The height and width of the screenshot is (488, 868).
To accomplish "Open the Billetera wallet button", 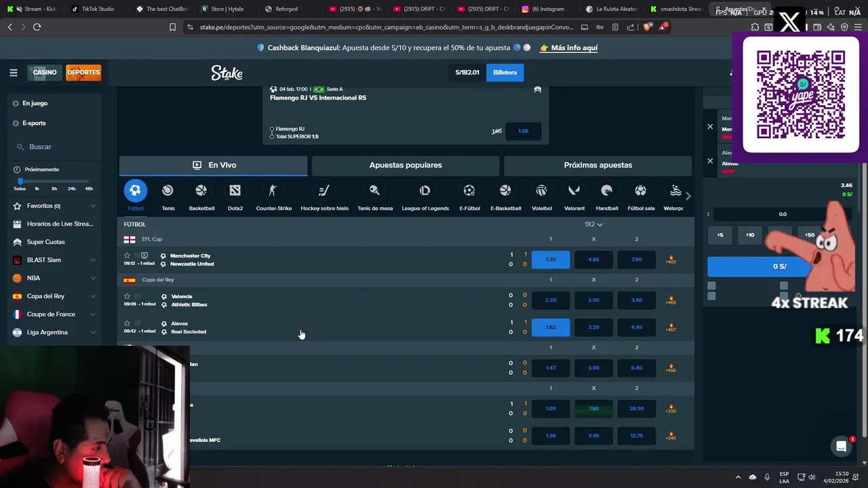I will 505,73.
